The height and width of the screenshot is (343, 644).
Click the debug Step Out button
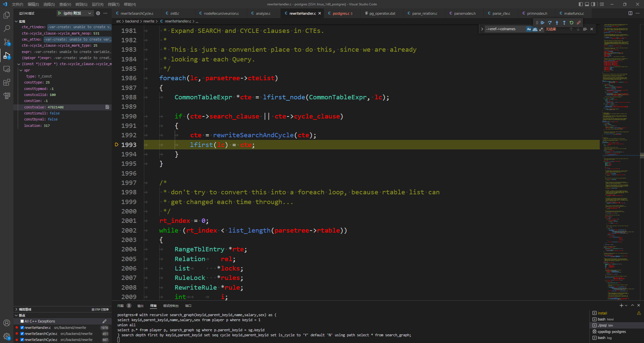pyautogui.click(x=564, y=23)
